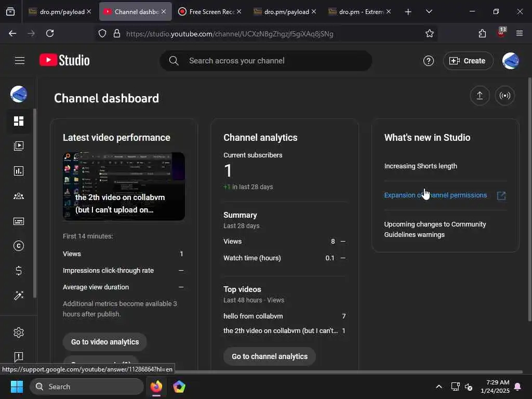Open Analytics icon in sidebar

pyautogui.click(x=19, y=171)
